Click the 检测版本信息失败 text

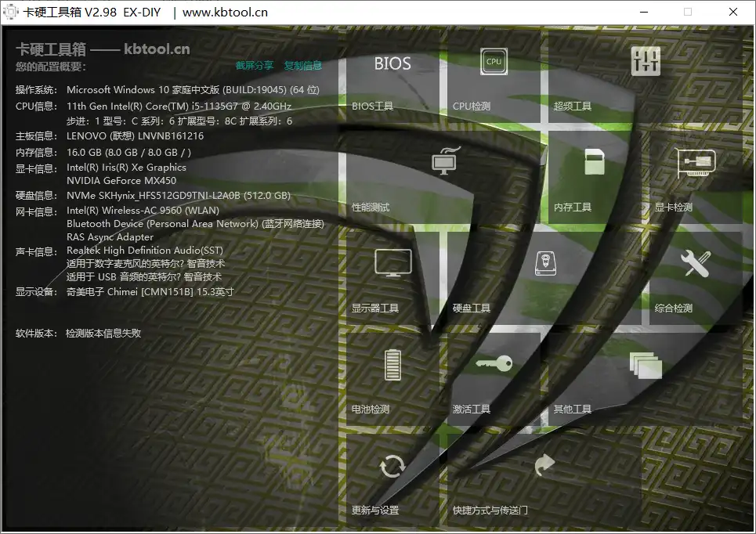[103, 333]
